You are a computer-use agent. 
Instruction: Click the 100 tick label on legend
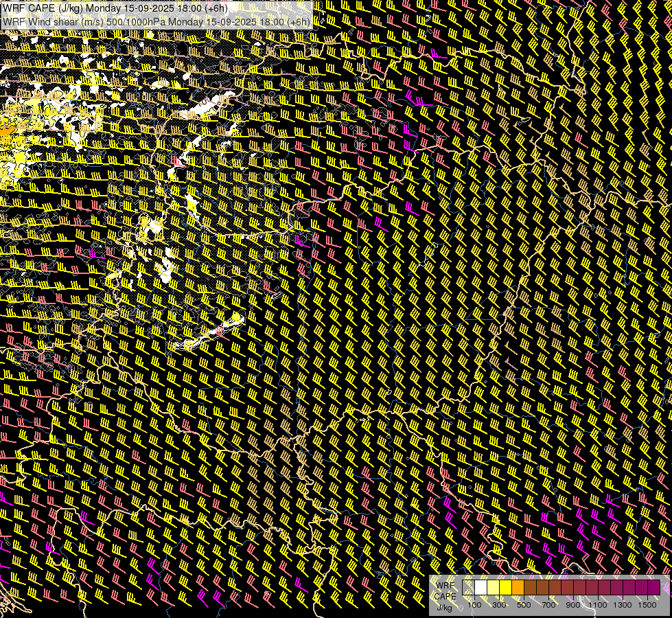(x=474, y=605)
